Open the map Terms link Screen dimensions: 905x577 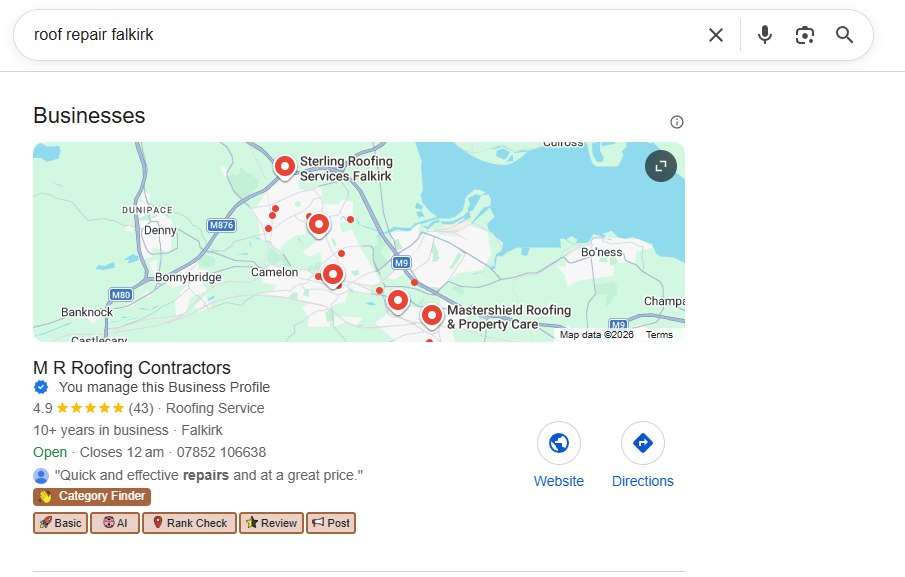pos(659,334)
